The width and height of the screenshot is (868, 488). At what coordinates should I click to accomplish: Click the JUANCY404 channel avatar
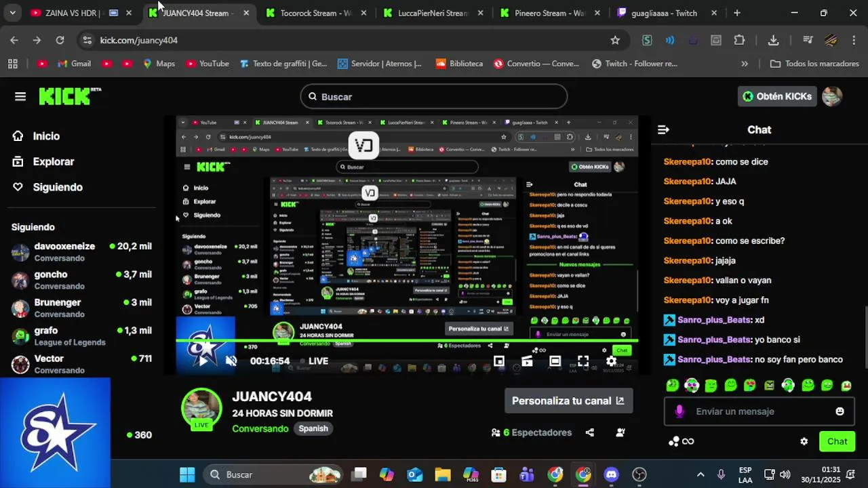click(201, 409)
